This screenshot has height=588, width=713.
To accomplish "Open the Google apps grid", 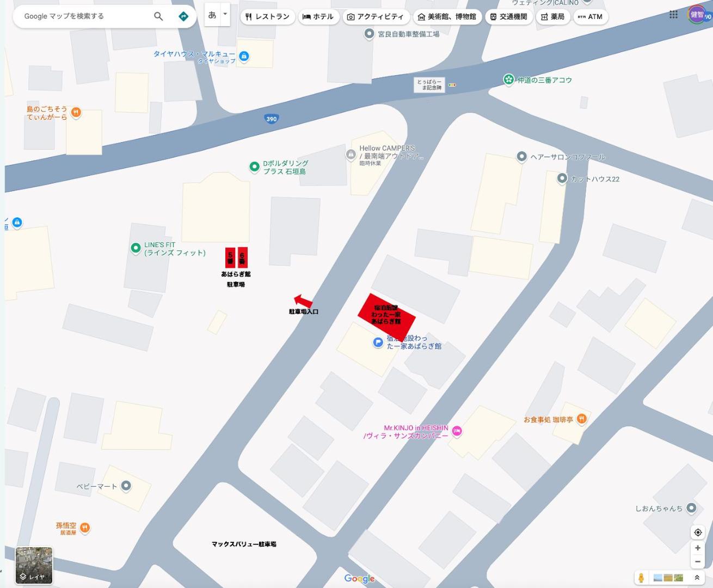I will (674, 15).
